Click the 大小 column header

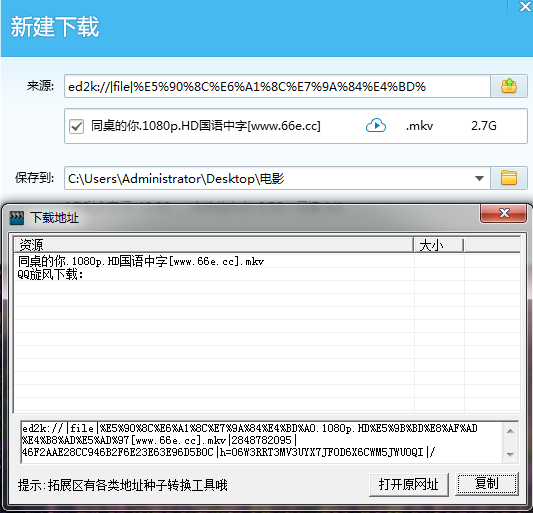click(439, 245)
